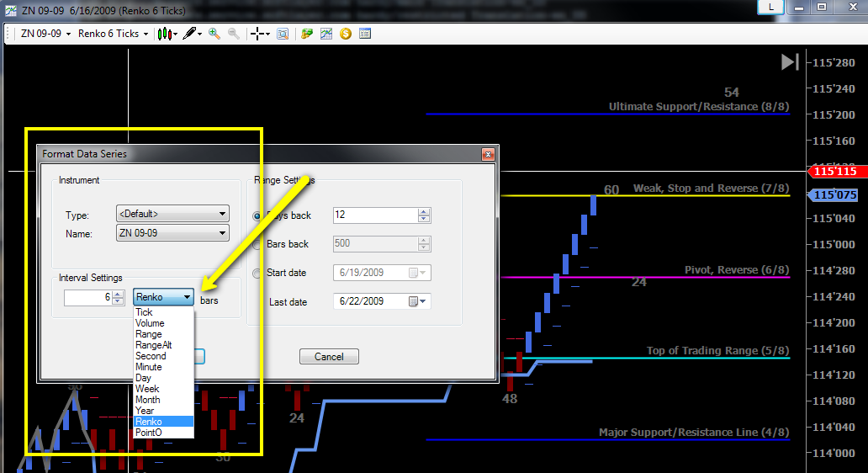Select the Bars back radio button

pos(257,244)
